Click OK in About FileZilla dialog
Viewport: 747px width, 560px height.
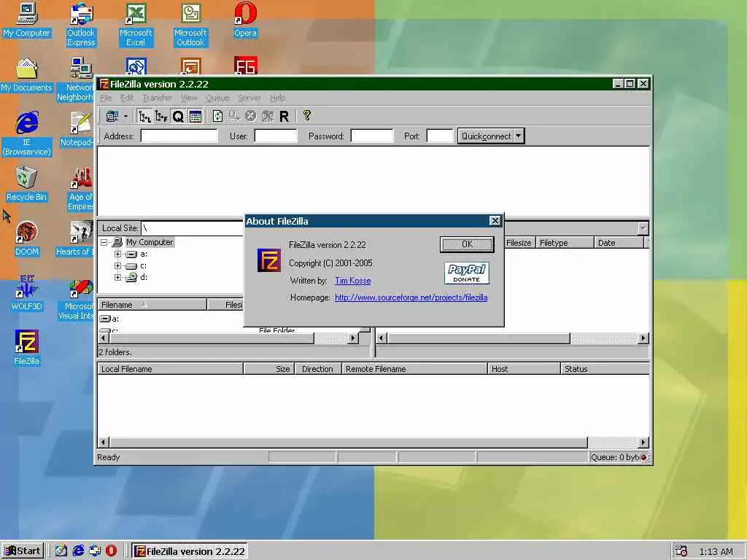click(x=467, y=244)
